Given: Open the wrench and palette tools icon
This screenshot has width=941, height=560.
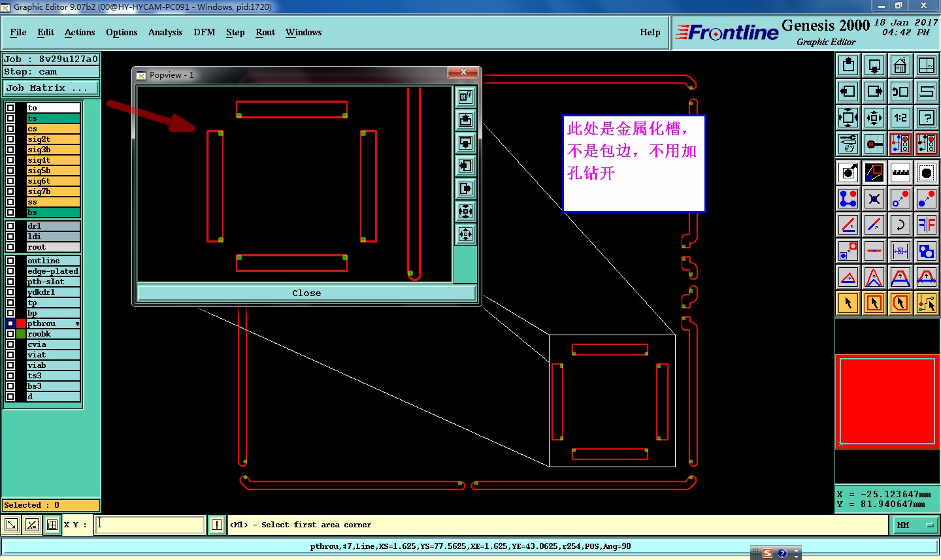Looking at the screenshot, I should [848, 143].
